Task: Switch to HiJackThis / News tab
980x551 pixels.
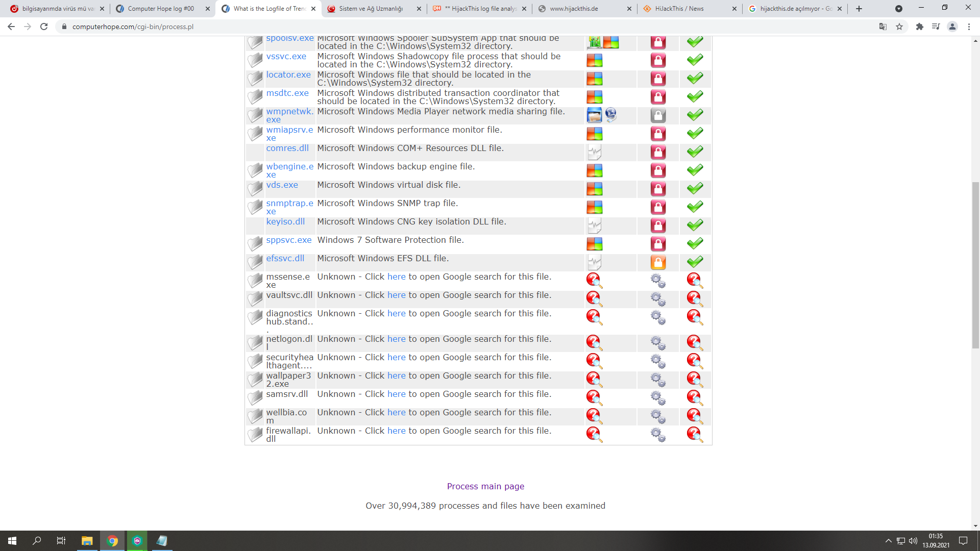Action: point(679,9)
